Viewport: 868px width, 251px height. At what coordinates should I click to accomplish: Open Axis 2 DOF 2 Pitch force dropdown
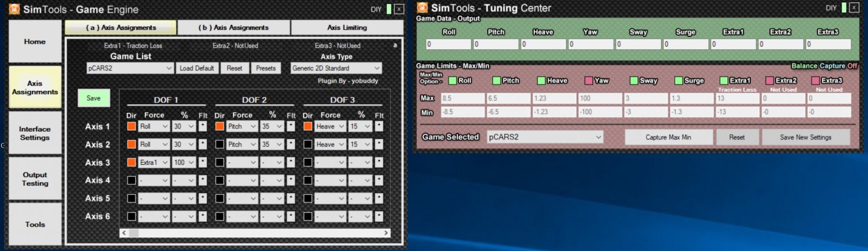tap(242, 144)
